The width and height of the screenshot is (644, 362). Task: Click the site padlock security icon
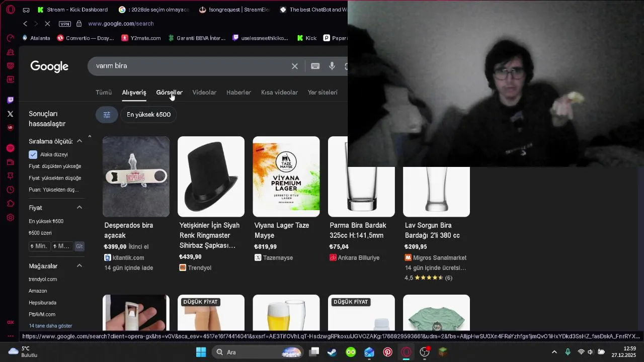79,24
